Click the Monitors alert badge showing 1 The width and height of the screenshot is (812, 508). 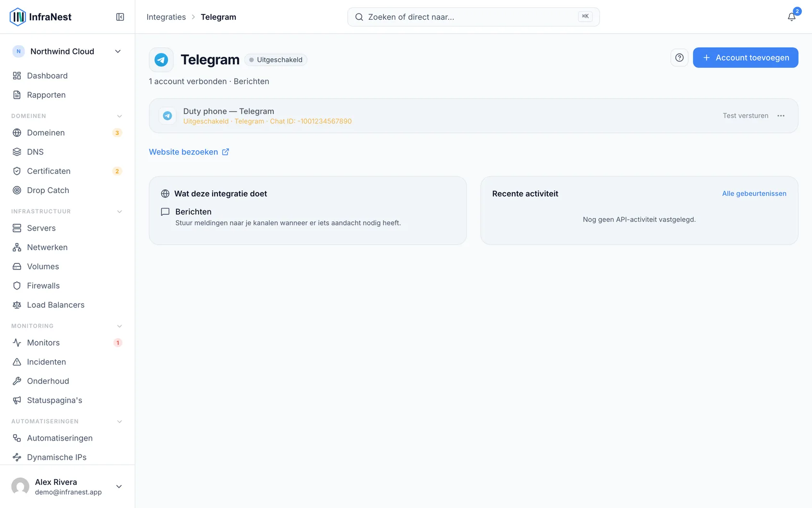(117, 343)
